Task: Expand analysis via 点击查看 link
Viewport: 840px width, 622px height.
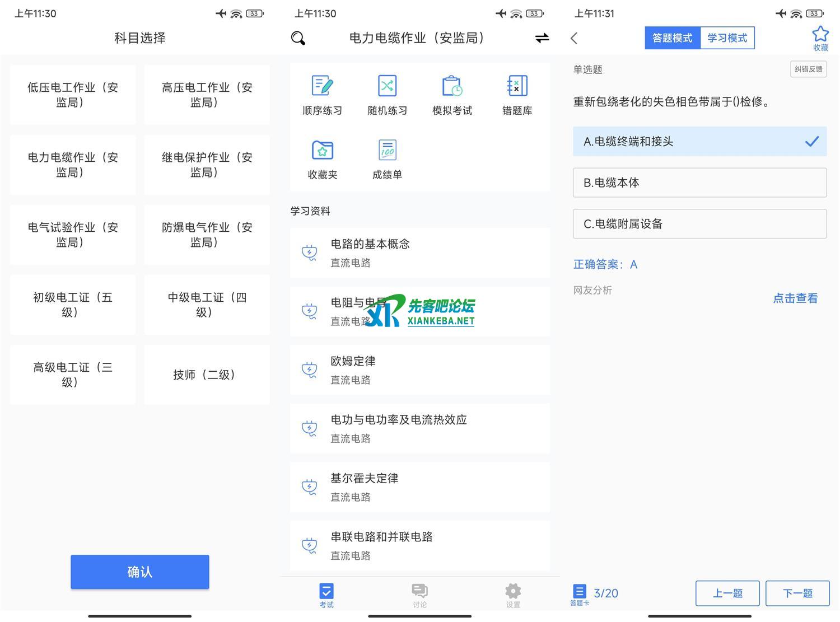Action: 795,298
